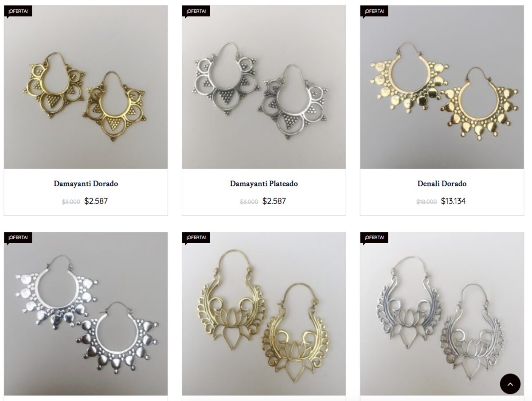Image resolution: width=532 pixels, height=401 pixels.
Task: Click the $2.587 price under Damayanti Plateado
Action: (274, 201)
